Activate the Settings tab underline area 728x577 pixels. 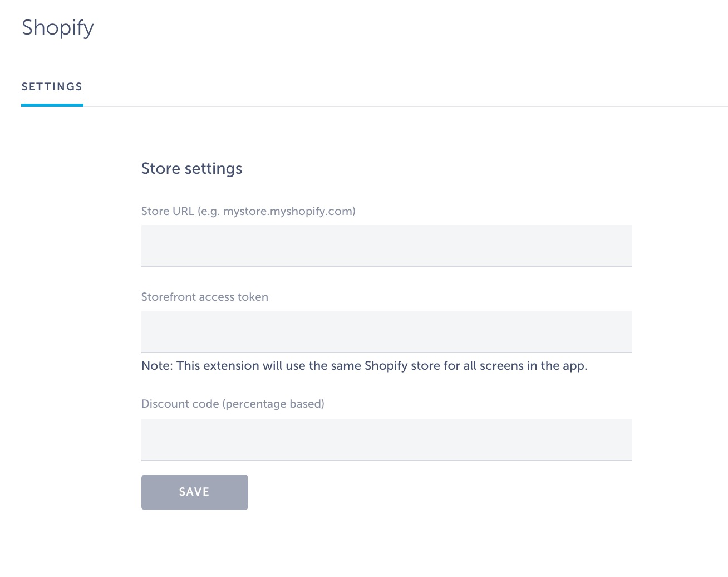(x=52, y=104)
